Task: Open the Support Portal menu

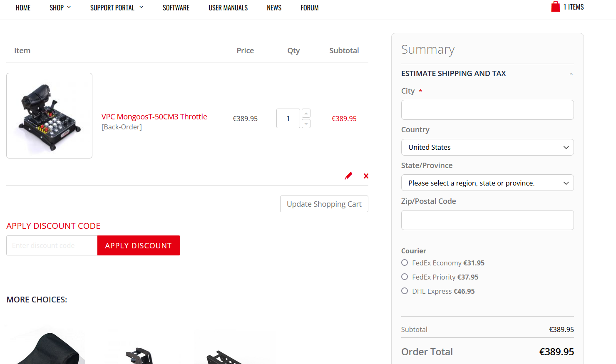Action: 117,7
